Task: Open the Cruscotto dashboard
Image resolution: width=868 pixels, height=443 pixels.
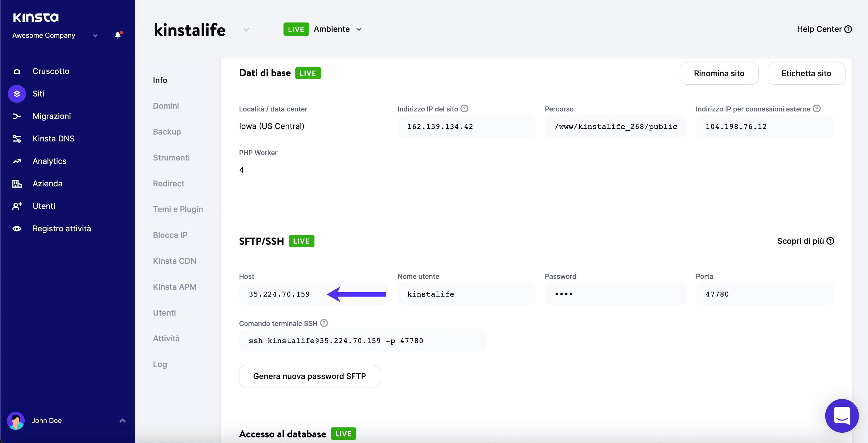Action: 51,71
